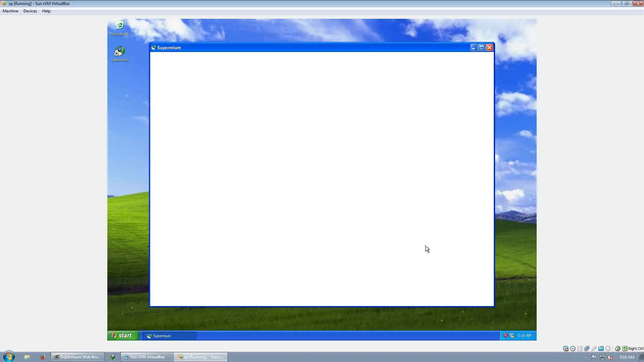Switch to Sun xVM VirtualBox taskbar window
This screenshot has height=362, width=644.
[147, 357]
